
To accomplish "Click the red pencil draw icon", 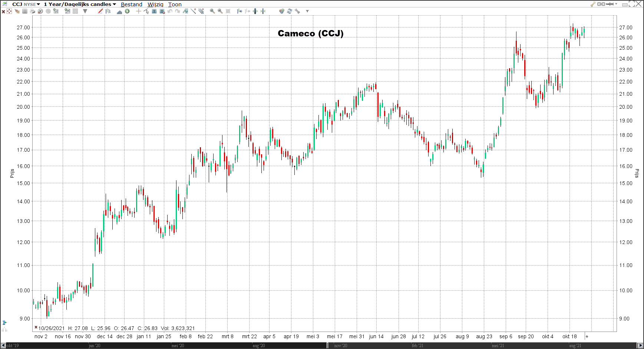I will [x=100, y=11].
